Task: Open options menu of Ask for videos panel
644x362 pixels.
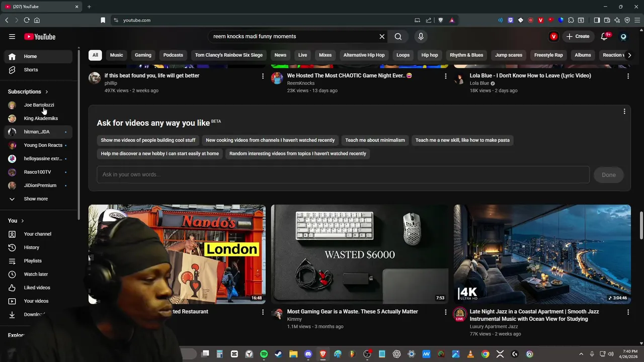Action: (624, 112)
